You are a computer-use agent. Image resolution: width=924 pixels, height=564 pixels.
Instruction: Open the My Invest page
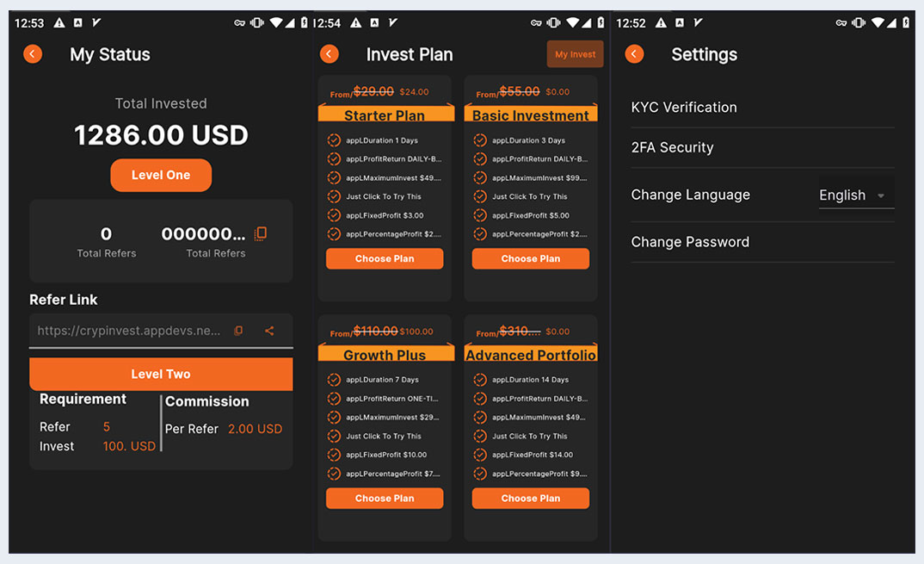coord(575,54)
